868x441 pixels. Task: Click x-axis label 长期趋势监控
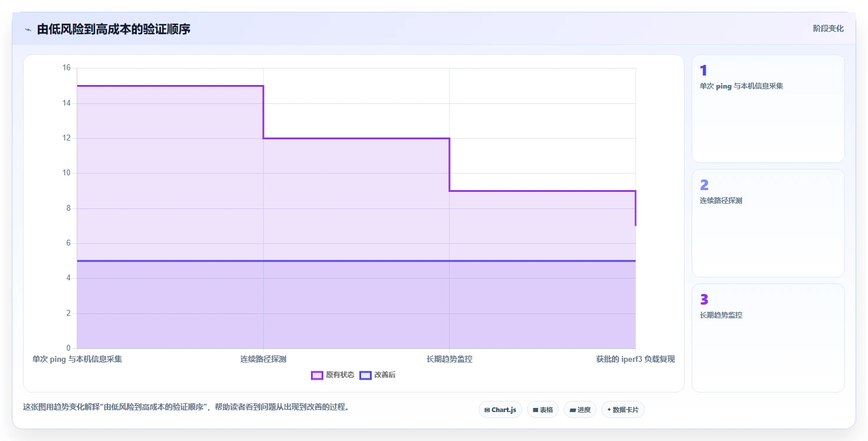450,359
